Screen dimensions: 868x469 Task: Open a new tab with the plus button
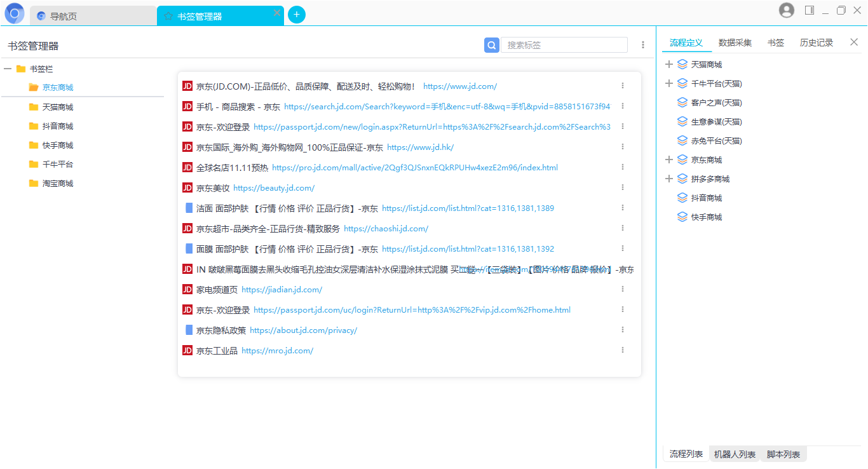(297, 15)
